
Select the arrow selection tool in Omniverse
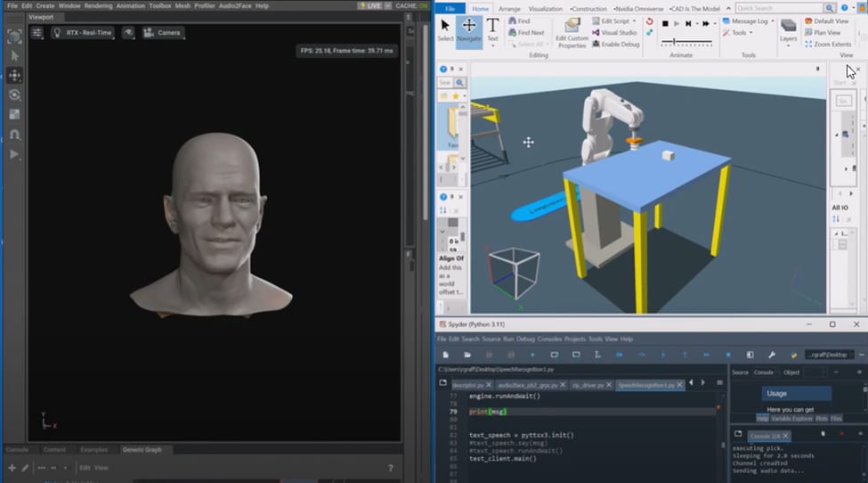(14, 55)
